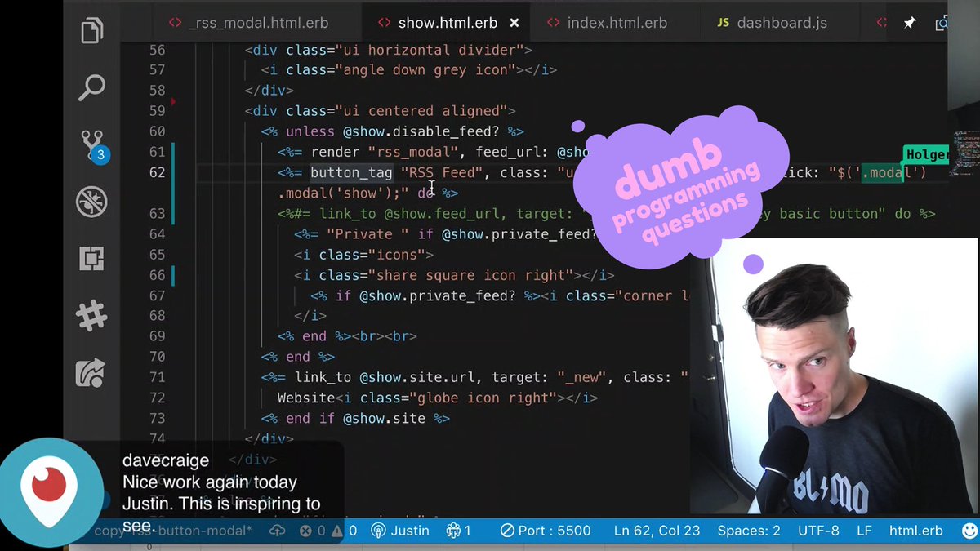Switch to _rss_modal.html.erb tab
980x551 pixels.
253,23
